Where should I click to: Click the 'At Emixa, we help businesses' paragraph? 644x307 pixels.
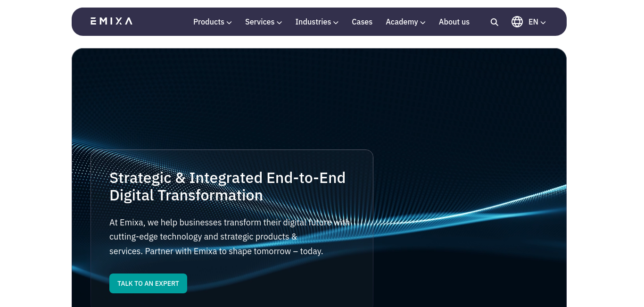tap(230, 237)
